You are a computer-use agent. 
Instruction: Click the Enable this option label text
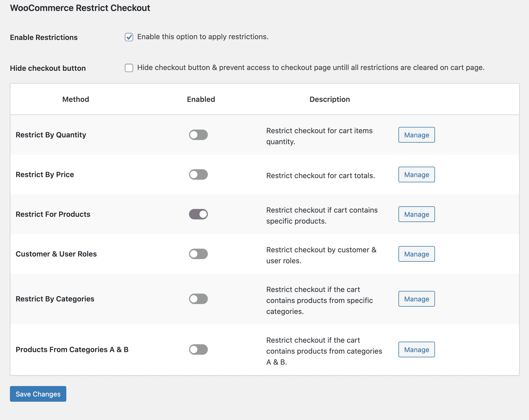pyautogui.click(x=203, y=37)
